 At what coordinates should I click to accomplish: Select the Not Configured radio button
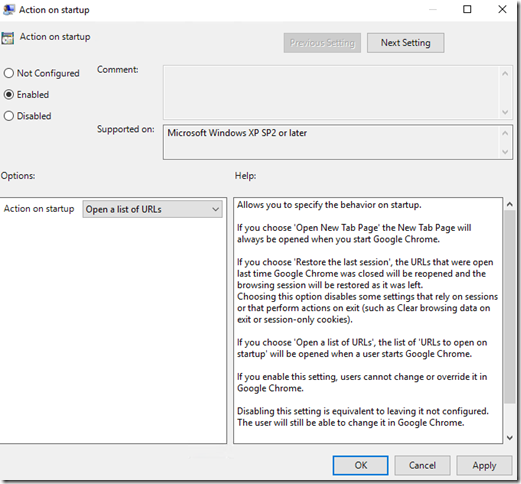(x=9, y=73)
